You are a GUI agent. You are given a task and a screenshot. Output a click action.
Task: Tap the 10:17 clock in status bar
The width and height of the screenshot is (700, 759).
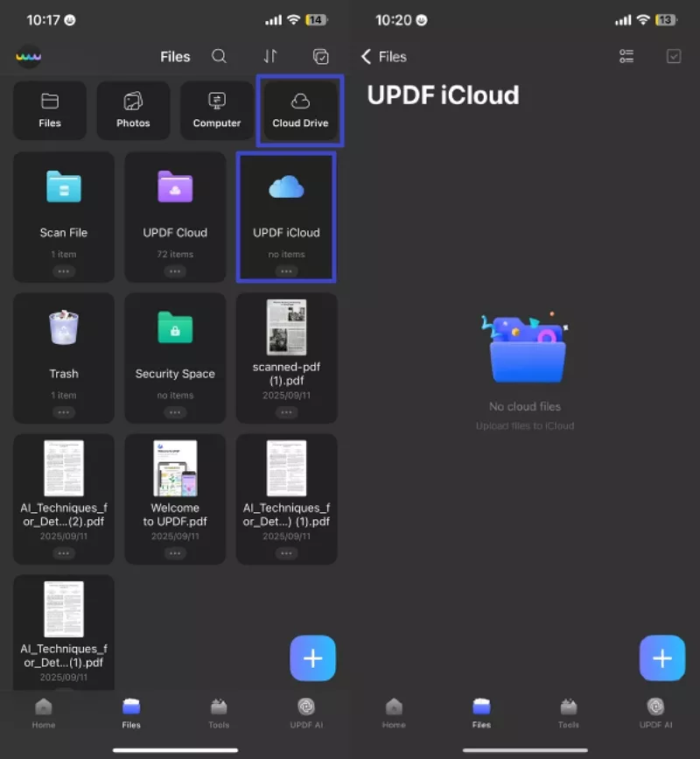click(43, 20)
